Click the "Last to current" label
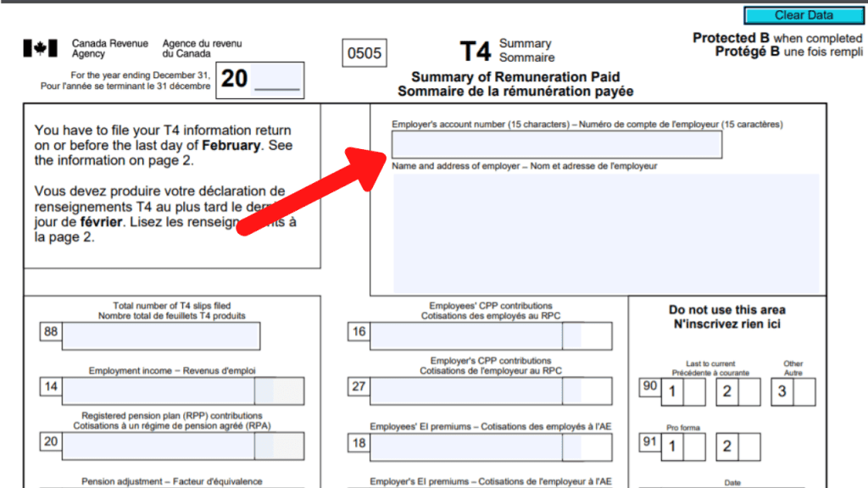Viewport: 868px width, 488px height. (710, 363)
